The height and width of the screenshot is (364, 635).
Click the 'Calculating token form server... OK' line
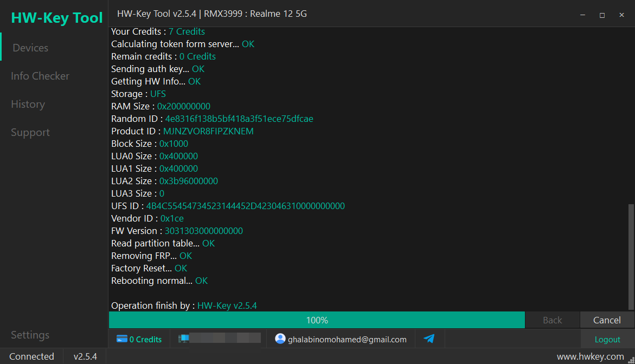tap(183, 44)
